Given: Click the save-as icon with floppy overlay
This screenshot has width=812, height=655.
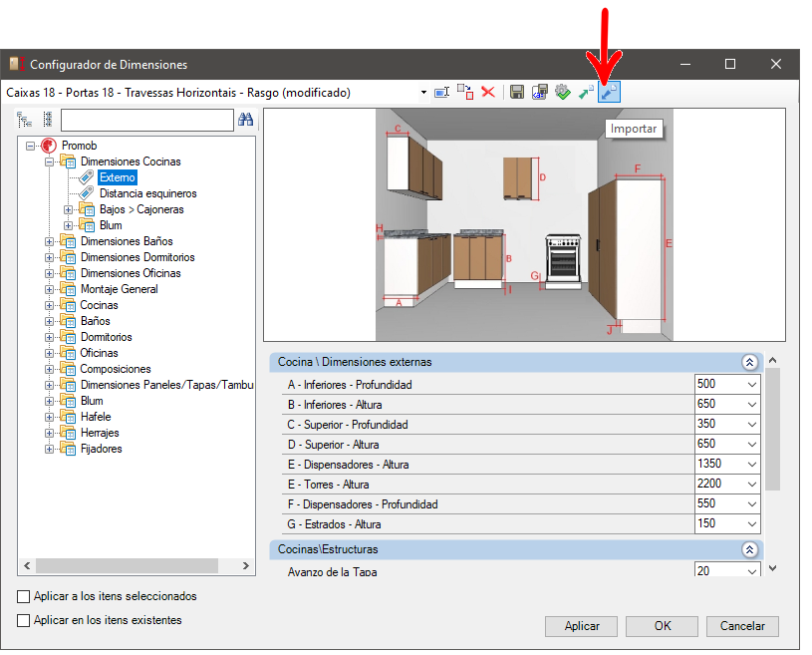Looking at the screenshot, I should click(540, 93).
